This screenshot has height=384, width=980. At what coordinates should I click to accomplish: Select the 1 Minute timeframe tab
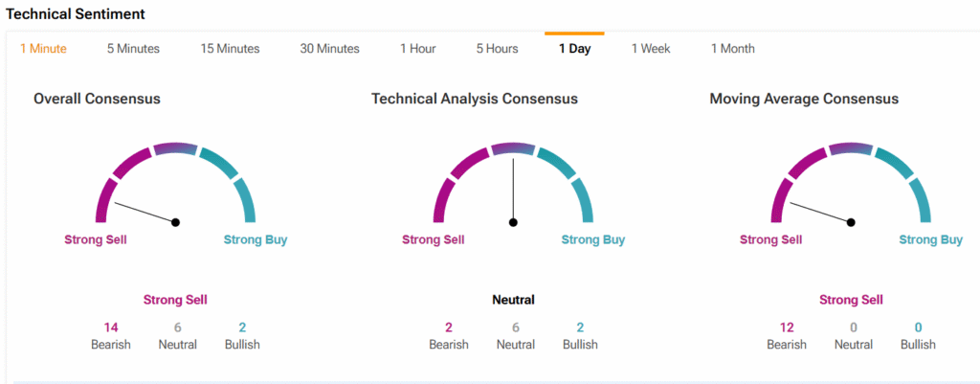pyautogui.click(x=43, y=49)
